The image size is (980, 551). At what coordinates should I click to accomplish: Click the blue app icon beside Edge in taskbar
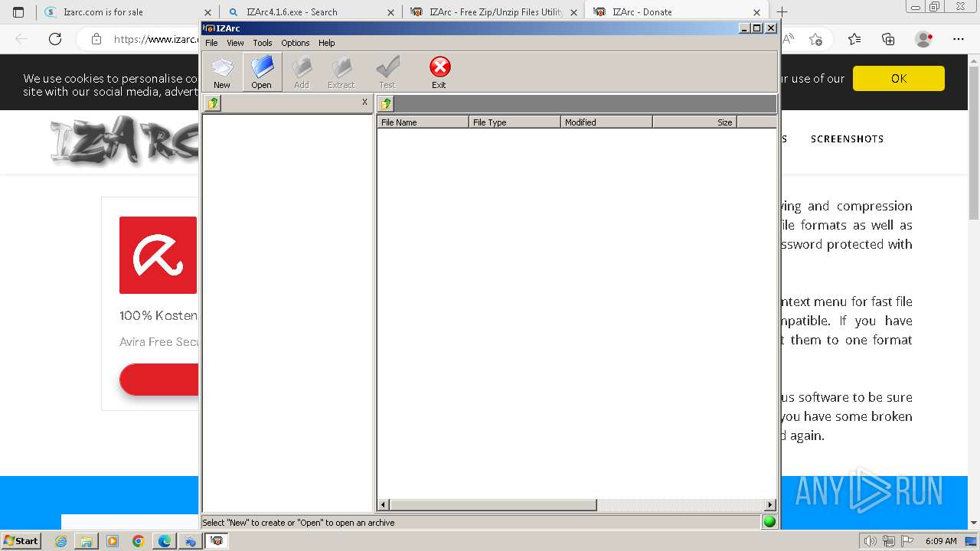[x=190, y=541]
